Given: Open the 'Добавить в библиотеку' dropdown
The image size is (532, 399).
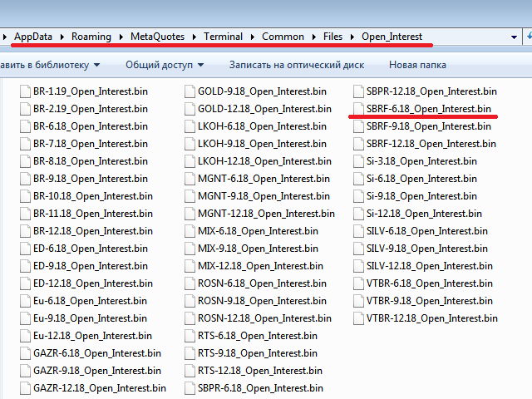Looking at the screenshot, I should [x=50, y=65].
